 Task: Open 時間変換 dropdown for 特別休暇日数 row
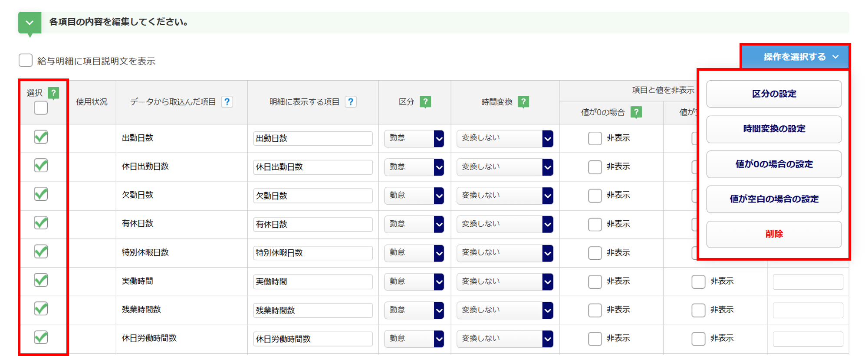pyautogui.click(x=505, y=253)
